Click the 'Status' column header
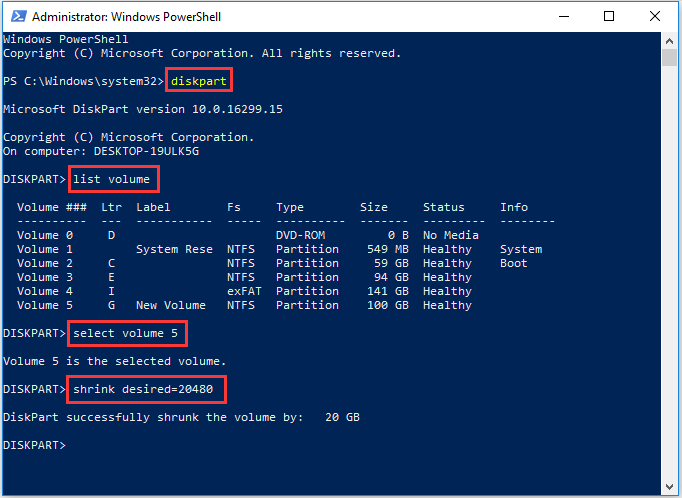682x498 pixels. click(444, 207)
